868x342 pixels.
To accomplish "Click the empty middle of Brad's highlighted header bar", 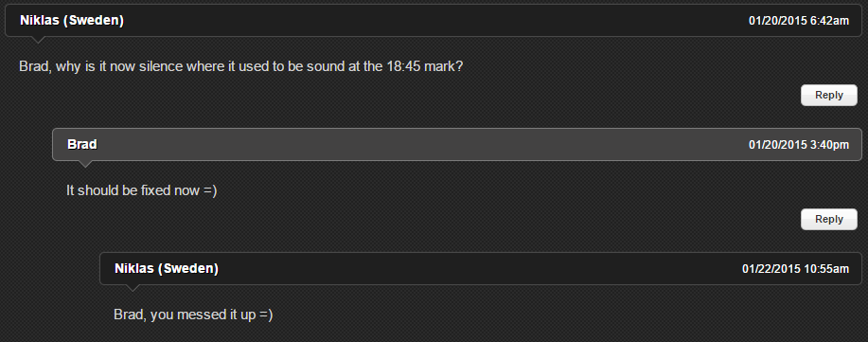I will (420, 145).
